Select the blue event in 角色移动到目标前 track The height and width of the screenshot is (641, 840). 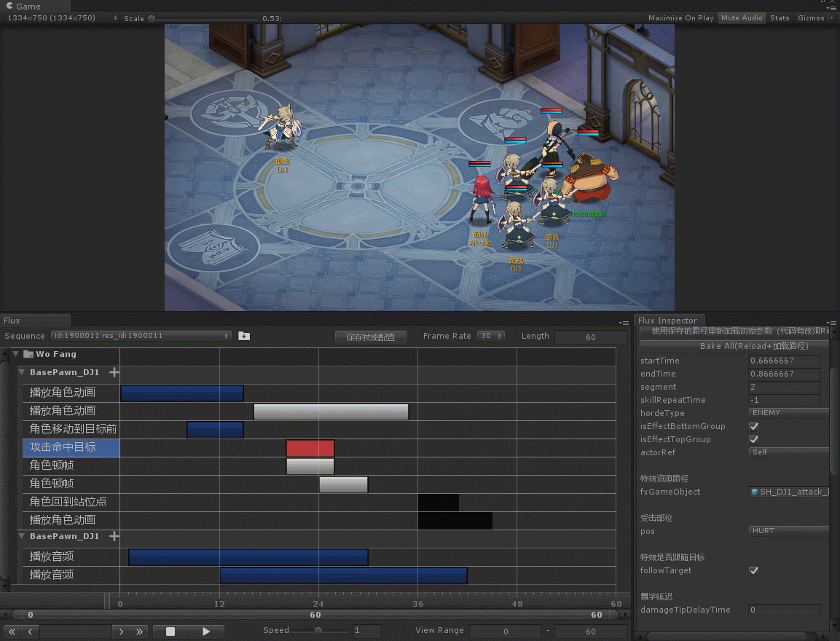coord(216,430)
